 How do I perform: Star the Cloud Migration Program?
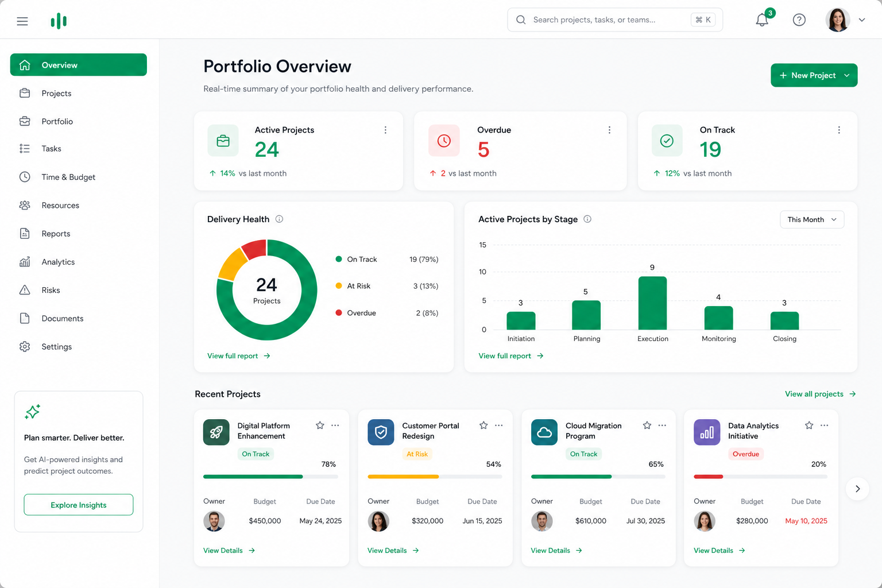(x=647, y=425)
